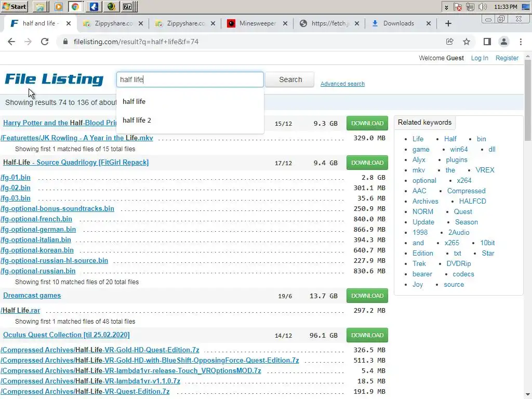This screenshot has height=399, width=532.
Task: Open the Dreamcast games link
Action: [32, 295]
